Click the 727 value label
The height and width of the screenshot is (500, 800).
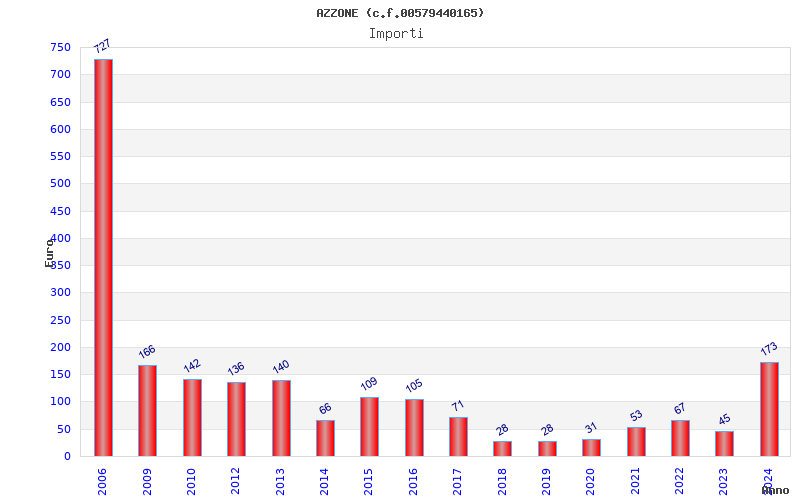[102, 46]
